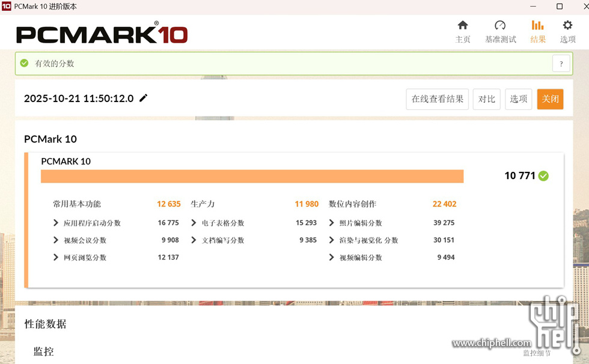Image resolution: width=589 pixels, height=364 pixels.
Task: Minimize the PCMark 10 window
Action: click(x=533, y=7)
